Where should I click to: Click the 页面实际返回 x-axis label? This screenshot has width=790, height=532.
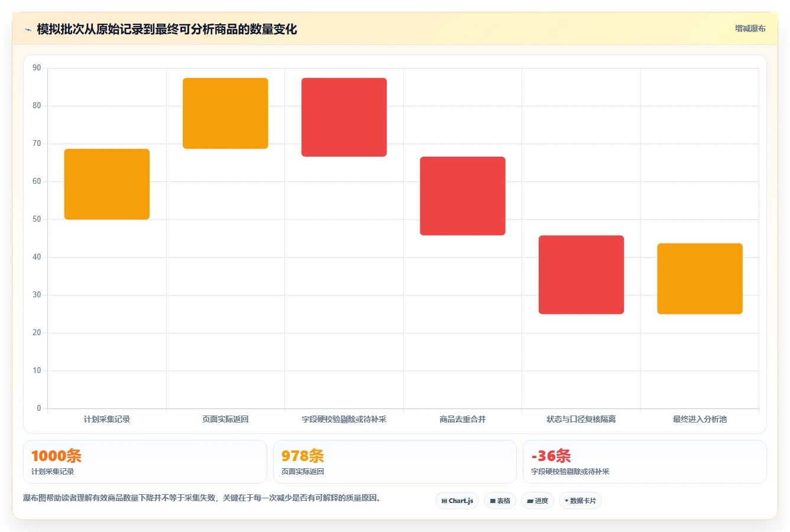coord(225,419)
